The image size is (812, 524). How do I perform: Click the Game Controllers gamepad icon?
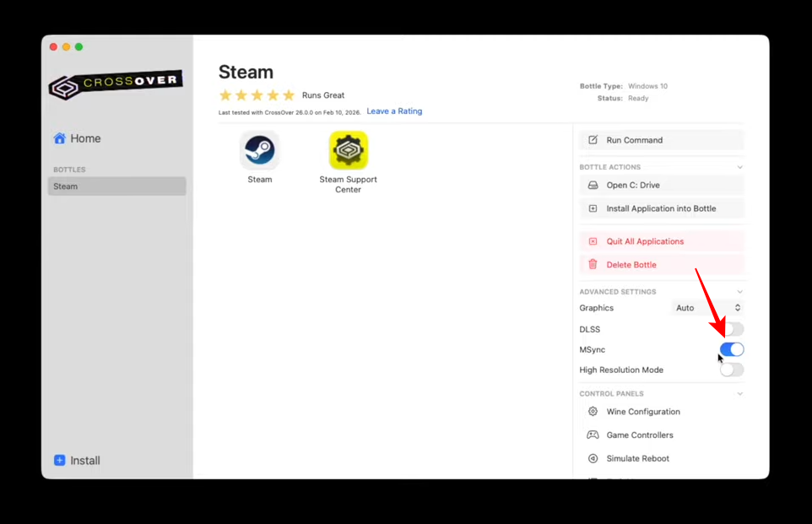[593, 435]
